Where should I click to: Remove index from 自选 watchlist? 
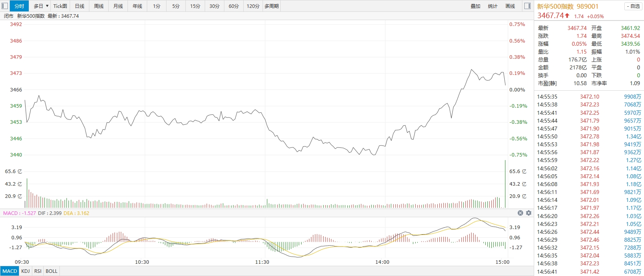coord(633,6)
